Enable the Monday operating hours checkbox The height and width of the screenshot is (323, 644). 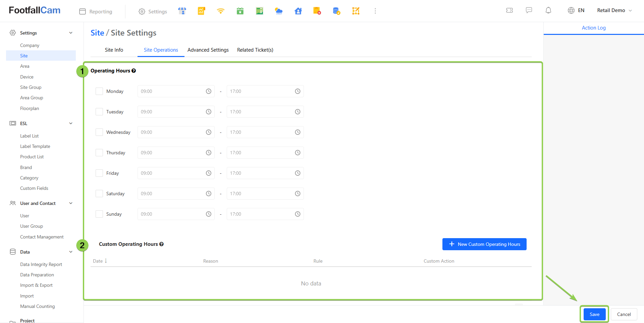(x=99, y=91)
